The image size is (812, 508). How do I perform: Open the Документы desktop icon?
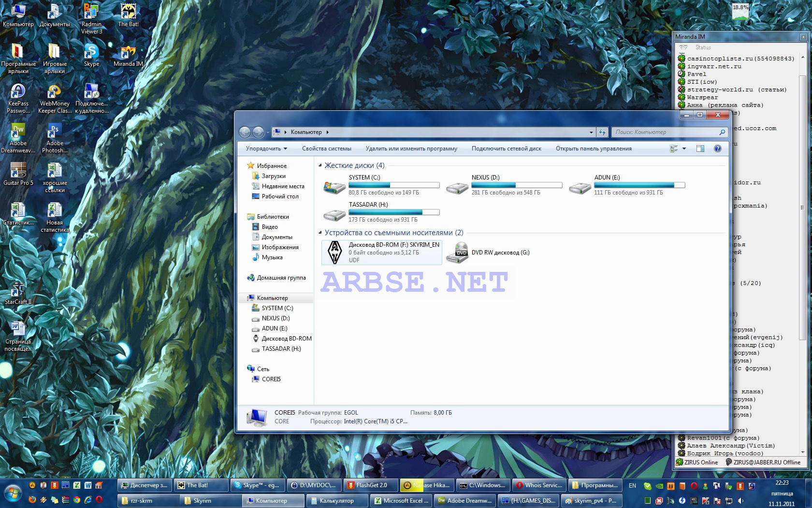[55, 15]
